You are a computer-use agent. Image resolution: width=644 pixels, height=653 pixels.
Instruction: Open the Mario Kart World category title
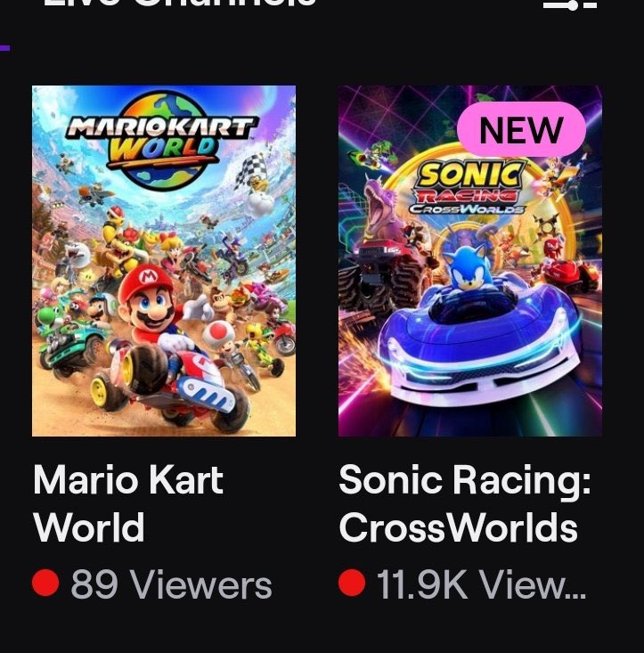[x=128, y=503]
